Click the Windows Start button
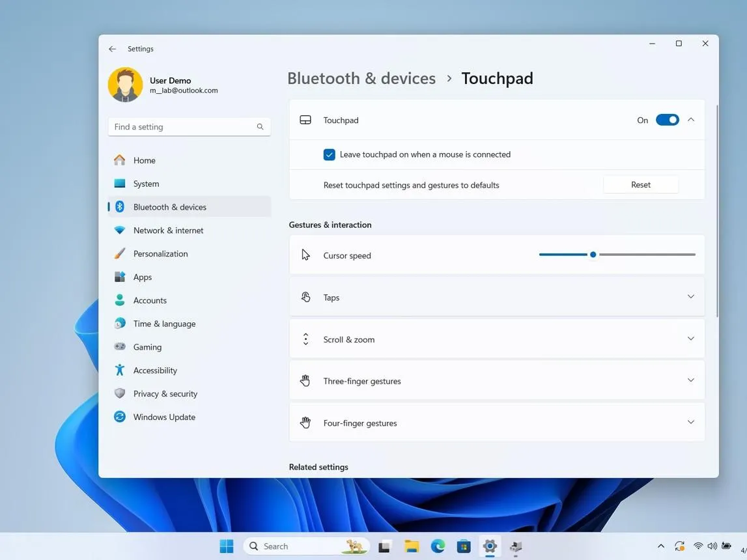Viewport: 747px width, 560px height. click(227, 546)
